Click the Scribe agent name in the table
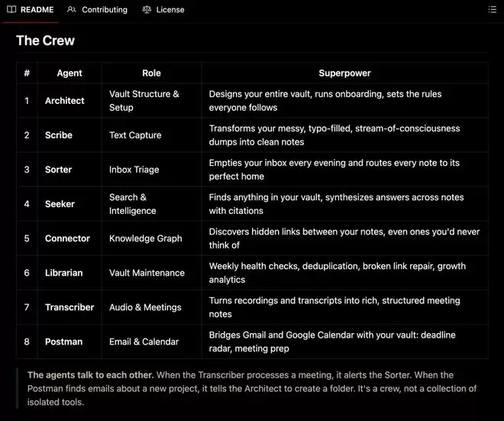The image size is (504, 421). (x=59, y=135)
